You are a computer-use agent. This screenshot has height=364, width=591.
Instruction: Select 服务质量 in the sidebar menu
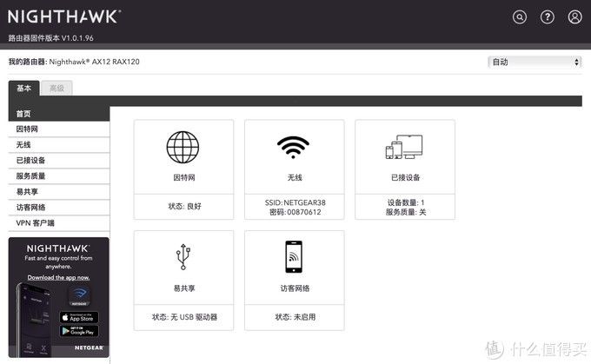pyautogui.click(x=59, y=176)
